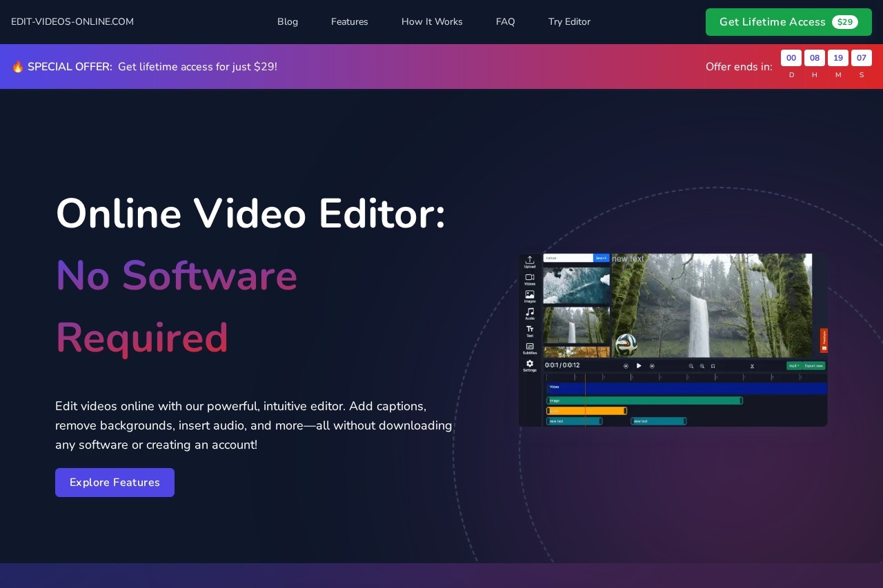Viewport: 883px width, 588px height.
Task: Click the nature search input field
Action: [568, 258]
